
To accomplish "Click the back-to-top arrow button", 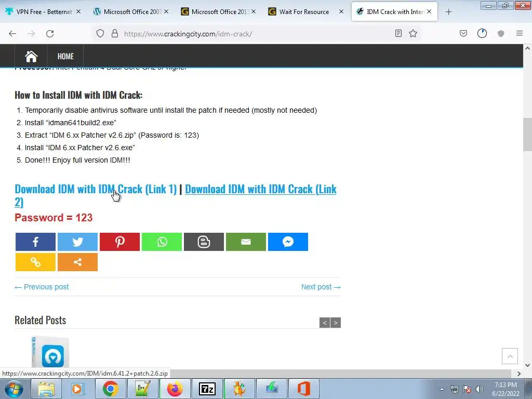I will pos(510,356).
